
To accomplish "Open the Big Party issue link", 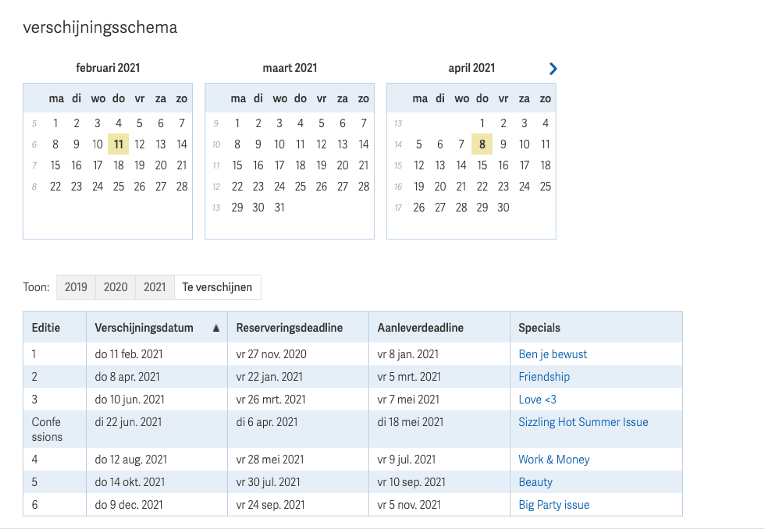I will (554, 504).
